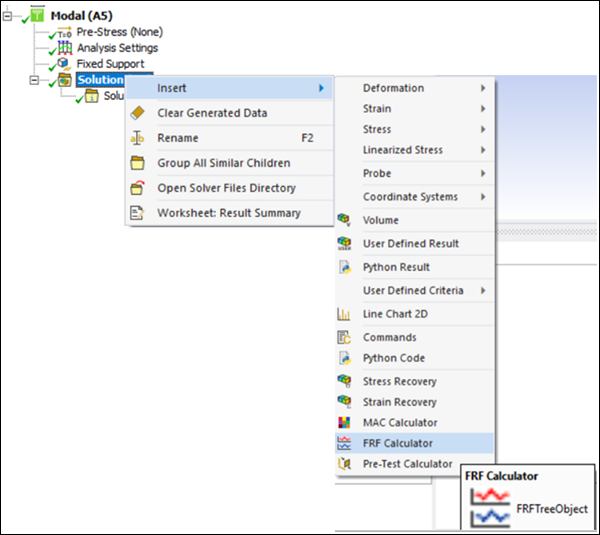The image size is (600, 535).
Task: Expand the Stress submenu arrow
Action: [483, 129]
